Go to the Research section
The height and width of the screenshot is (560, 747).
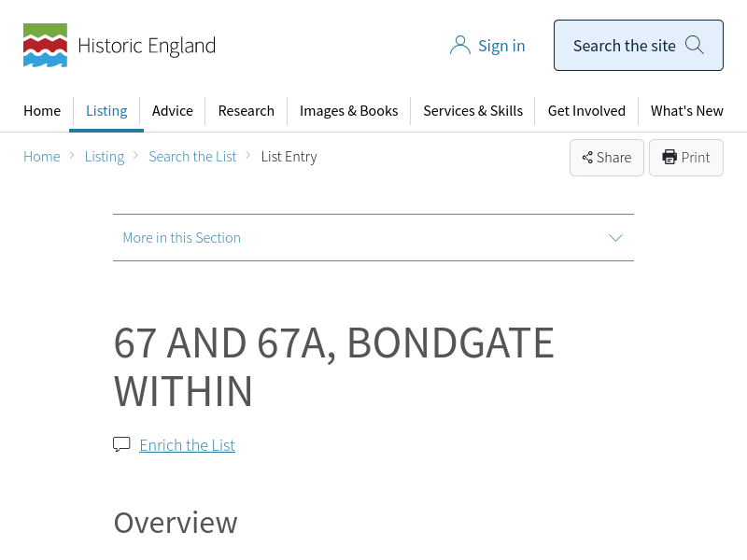(246, 110)
